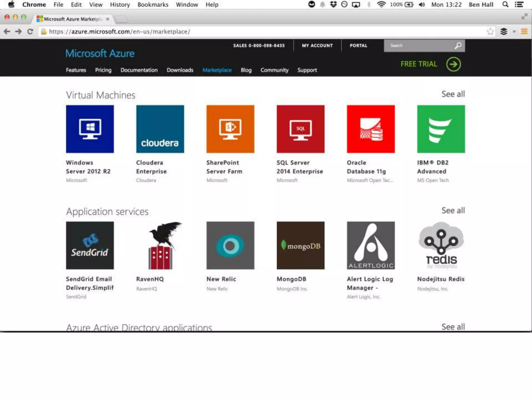Viewport: 532px width, 399px height.
Task: Click the volume icon in menu bar
Action: (422, 4)
